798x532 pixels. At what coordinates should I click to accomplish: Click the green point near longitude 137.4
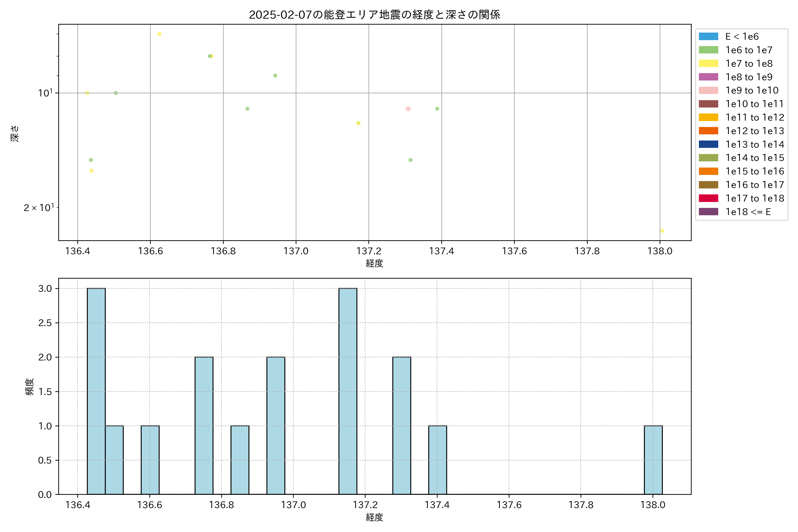(x=437, y=109)
